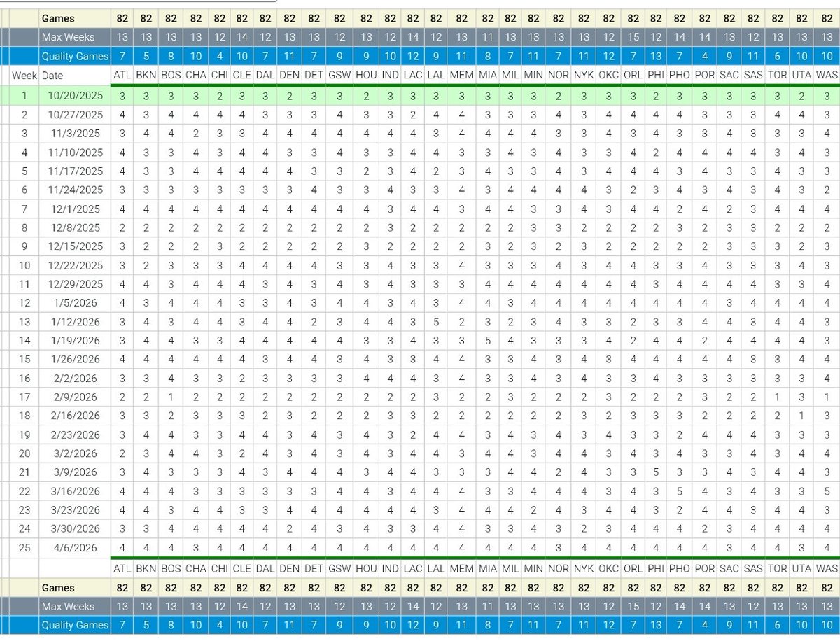Select the Date column header
Viewport: 840px width, 641px height.
tap(75, 75)
